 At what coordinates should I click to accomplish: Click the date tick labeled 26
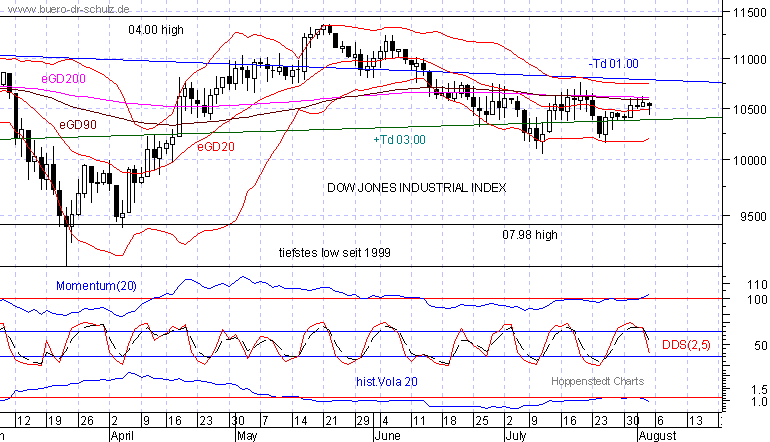pos(86,421)
